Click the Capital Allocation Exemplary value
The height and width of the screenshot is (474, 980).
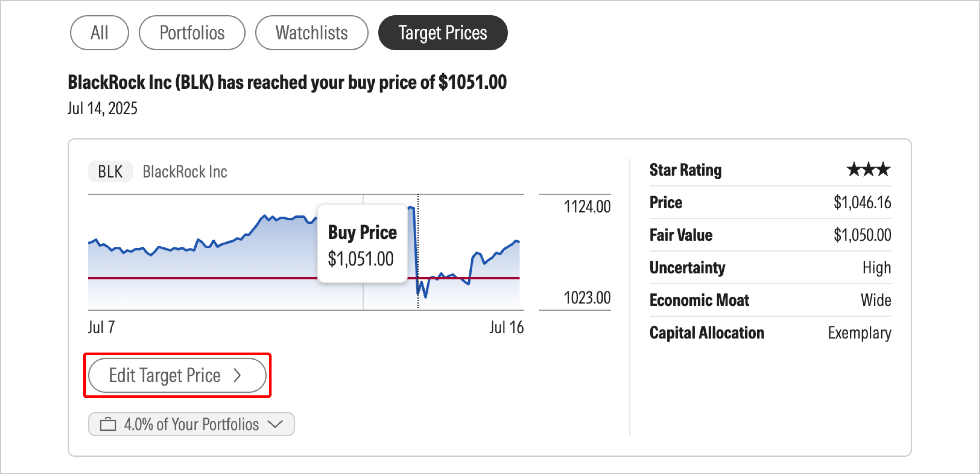(x=859, y=333)
